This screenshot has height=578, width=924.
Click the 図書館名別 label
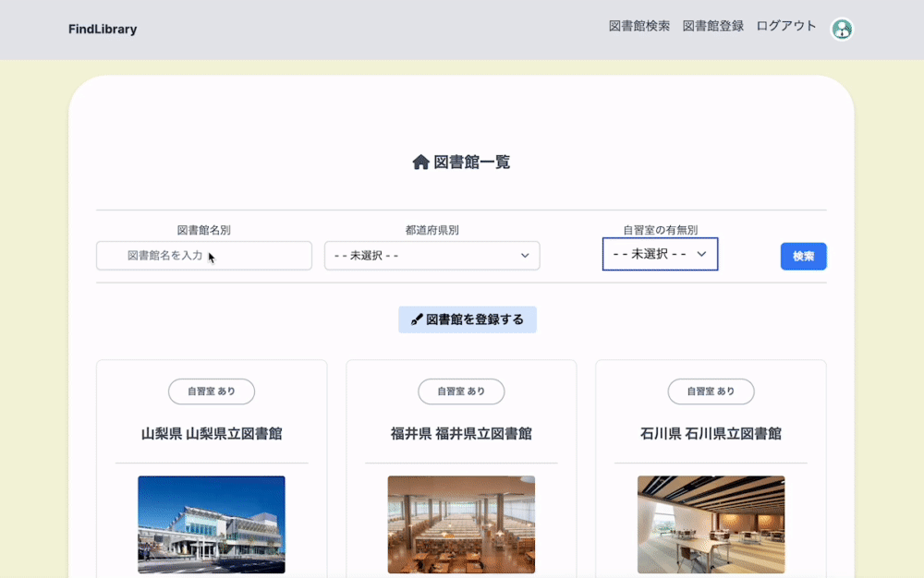point(204,230)
